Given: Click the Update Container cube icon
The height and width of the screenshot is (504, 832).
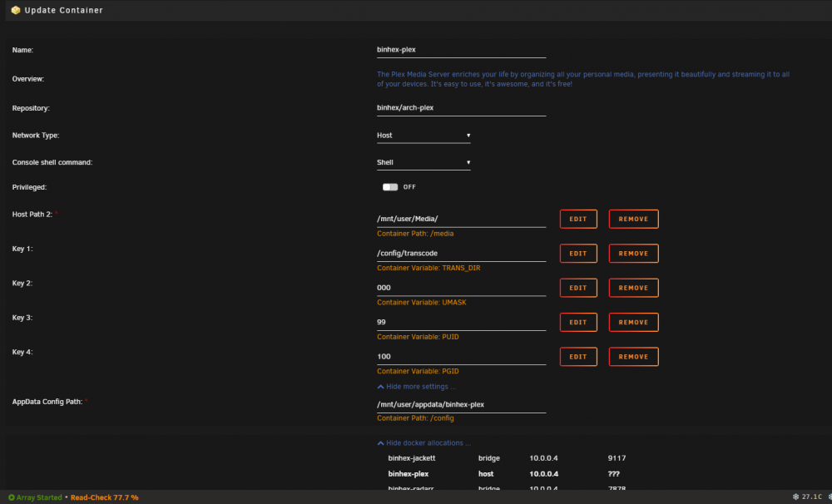Looking at the screenshot, I should pos(16,10).
